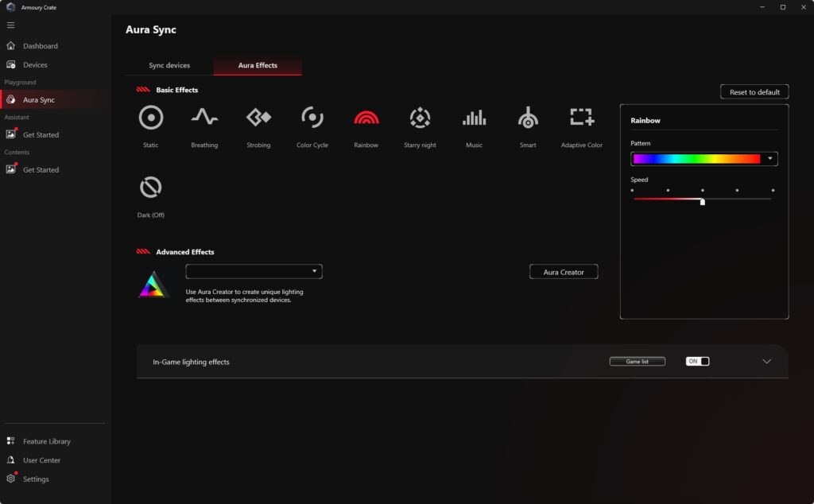
Task: Open the Advanced Effects dropdown
Action: (x=254, y=271)
